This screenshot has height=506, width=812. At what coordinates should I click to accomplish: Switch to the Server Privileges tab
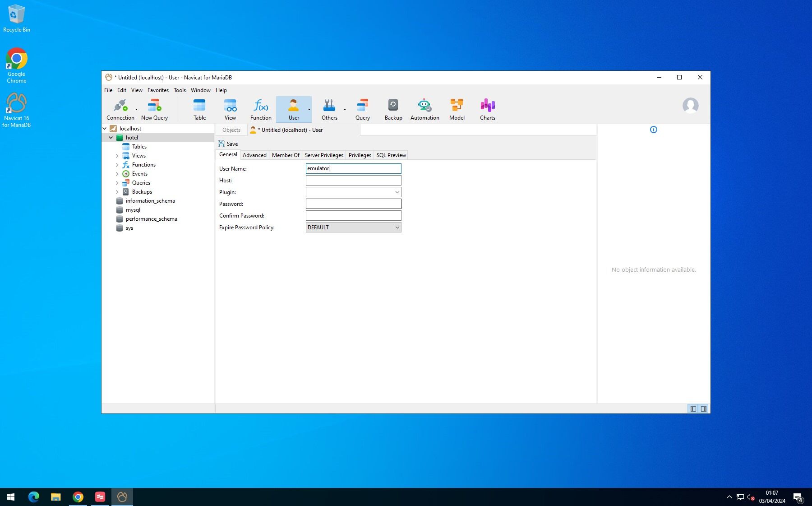point(324,155)
